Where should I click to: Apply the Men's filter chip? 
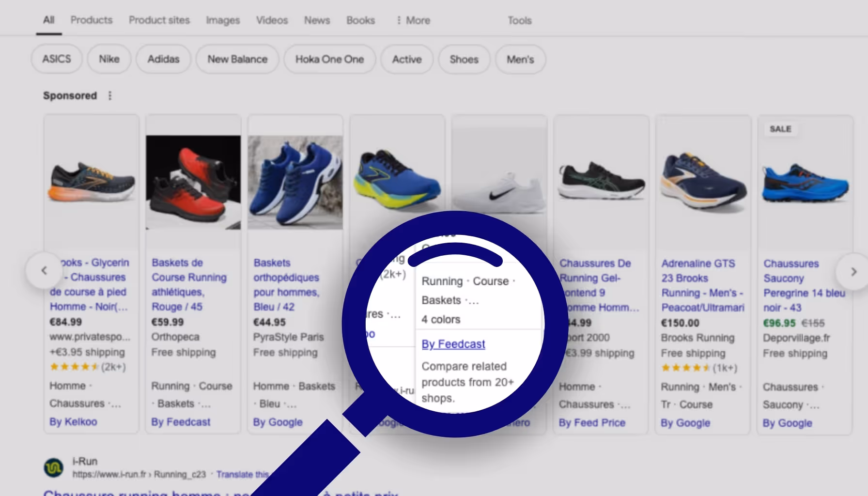click(520, 59)
